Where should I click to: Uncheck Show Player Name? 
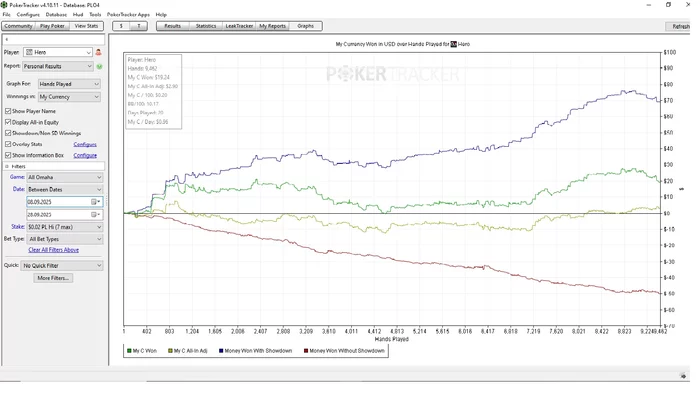tap(8, 111)
